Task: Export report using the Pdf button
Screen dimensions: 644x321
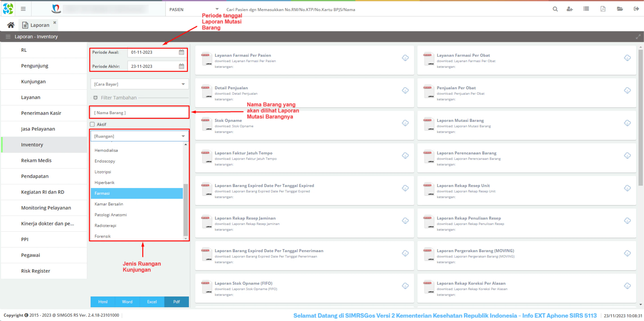Action: (x=176, y=302)
